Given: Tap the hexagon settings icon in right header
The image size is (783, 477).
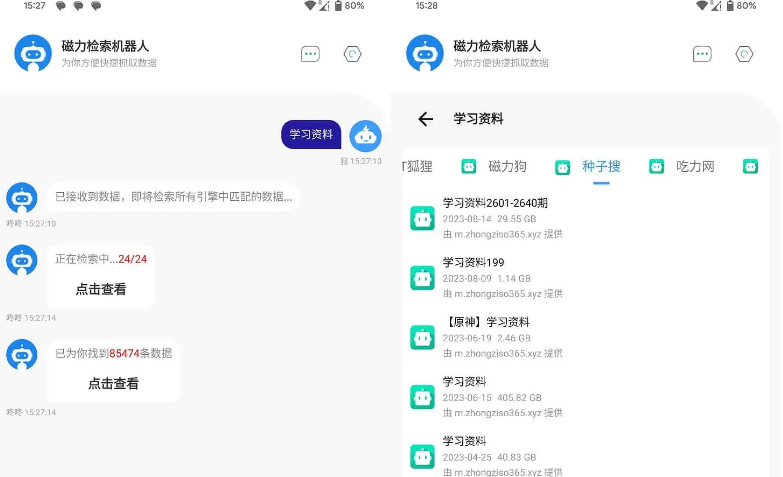Looking at the screenshot, I should 745,54.
